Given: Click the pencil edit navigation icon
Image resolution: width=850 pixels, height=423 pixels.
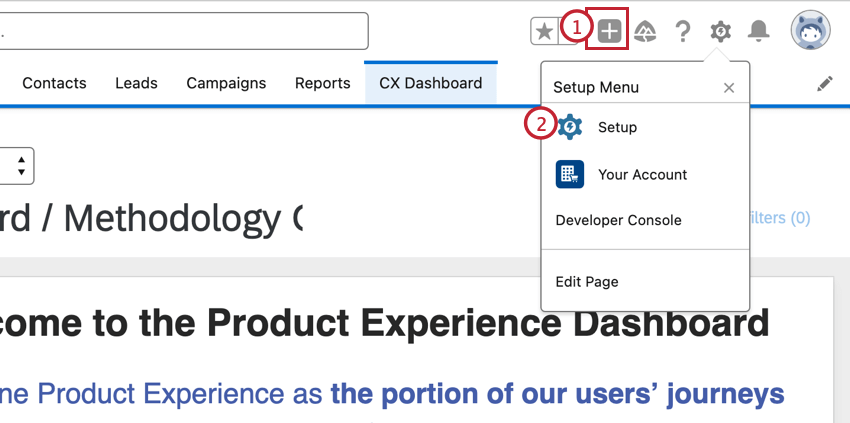Looking at the screenshot, I should [825, 84].
